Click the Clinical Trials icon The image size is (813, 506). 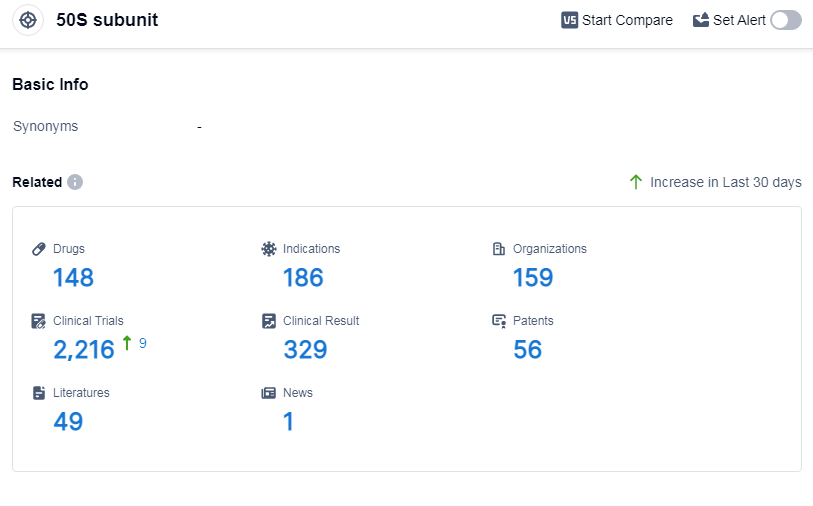point(39,321)
